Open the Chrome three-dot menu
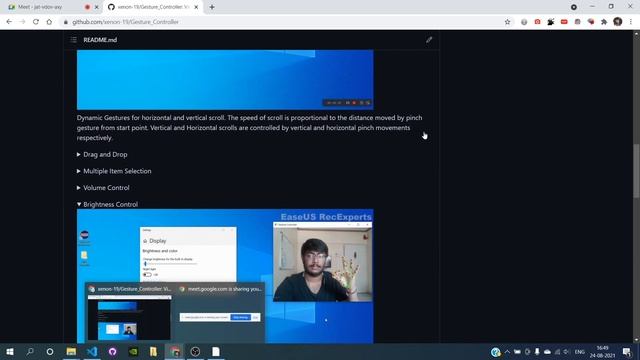The height and width of the screenshot is (360, 640). (631, 22)
